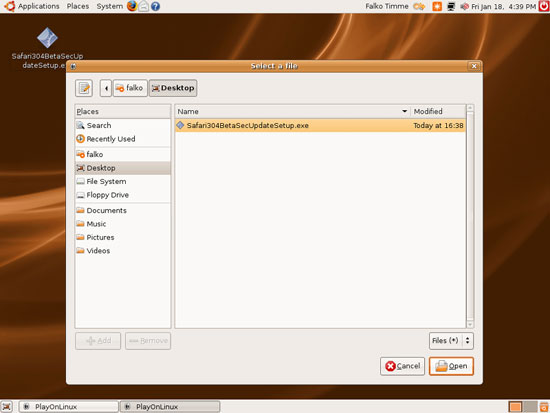The width and height of the screenshot is (550, 413).
Task: Click the Show Desktop panel icon
Action: [x=7, y=407]
